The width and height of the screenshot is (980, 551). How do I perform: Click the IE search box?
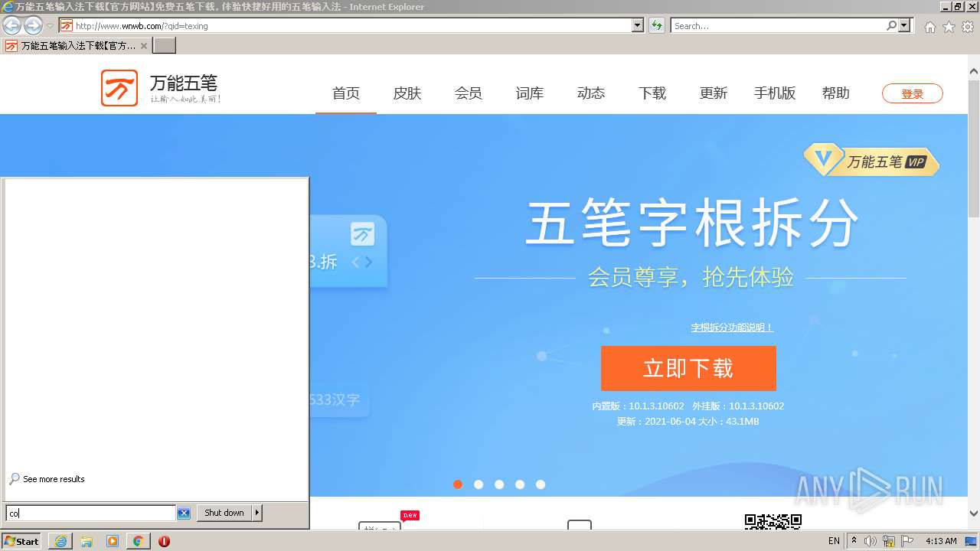[x=778, y=25]
